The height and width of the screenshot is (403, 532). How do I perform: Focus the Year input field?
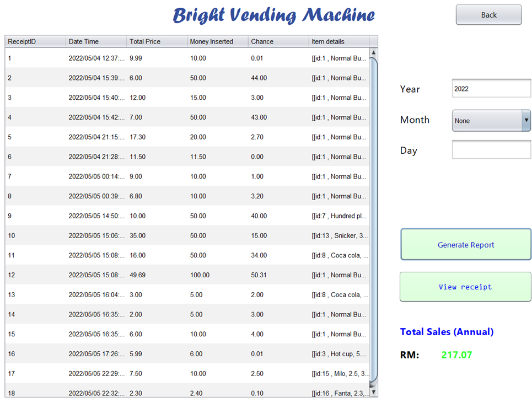click(x=491, y=89)
